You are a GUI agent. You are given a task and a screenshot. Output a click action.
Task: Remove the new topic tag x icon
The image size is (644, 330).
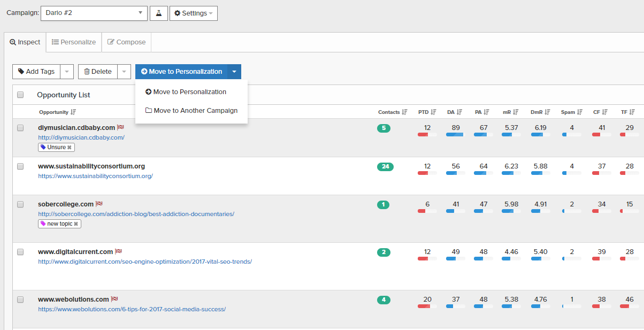76,224
